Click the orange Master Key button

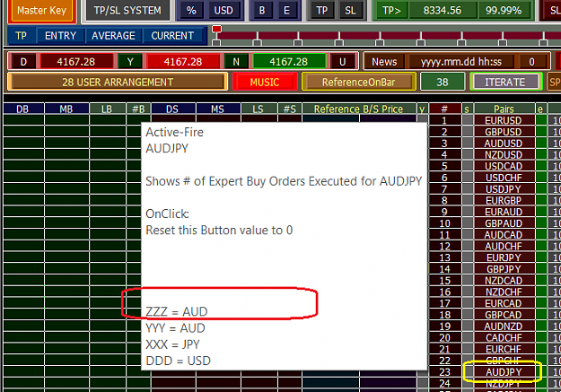[x=41, y=11]
